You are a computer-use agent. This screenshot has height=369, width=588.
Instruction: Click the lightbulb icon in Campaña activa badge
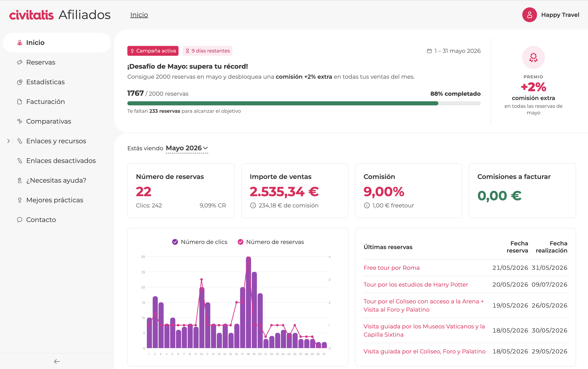click(132, 51)
